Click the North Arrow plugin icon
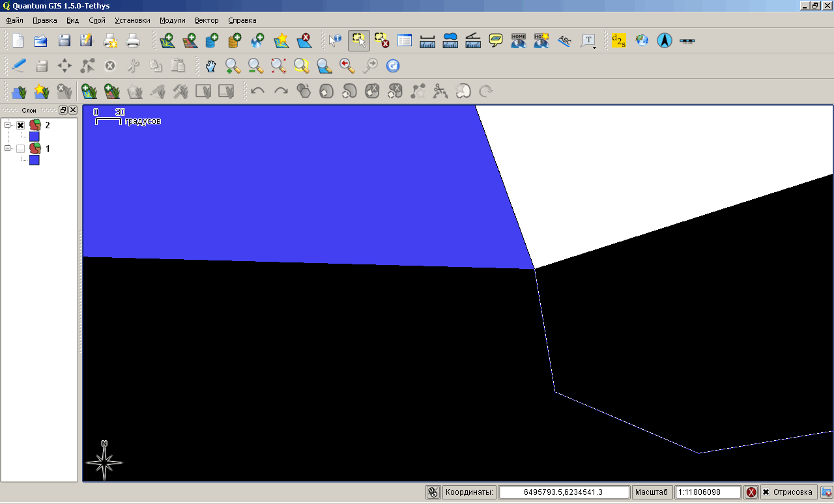834x504 pixels. click(x=664, y=40)
